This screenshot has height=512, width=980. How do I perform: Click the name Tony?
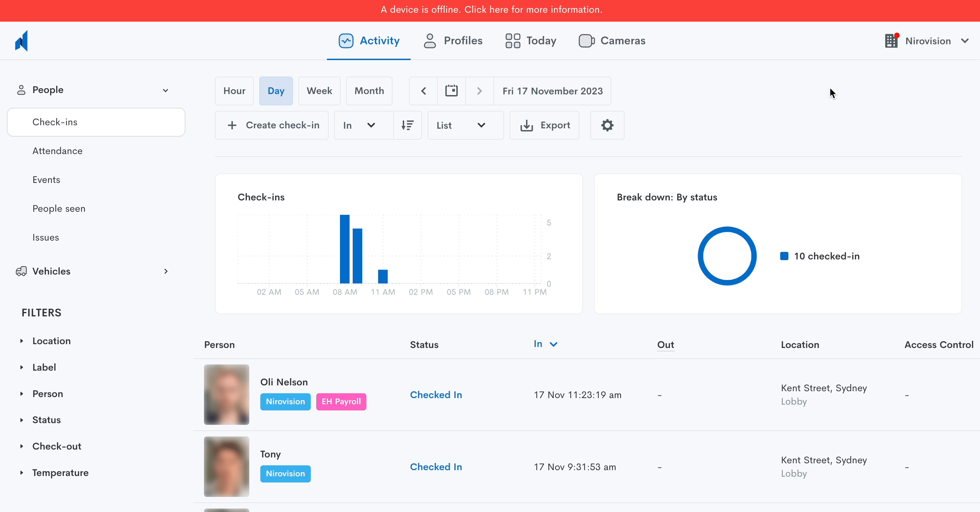pos(271,454)
